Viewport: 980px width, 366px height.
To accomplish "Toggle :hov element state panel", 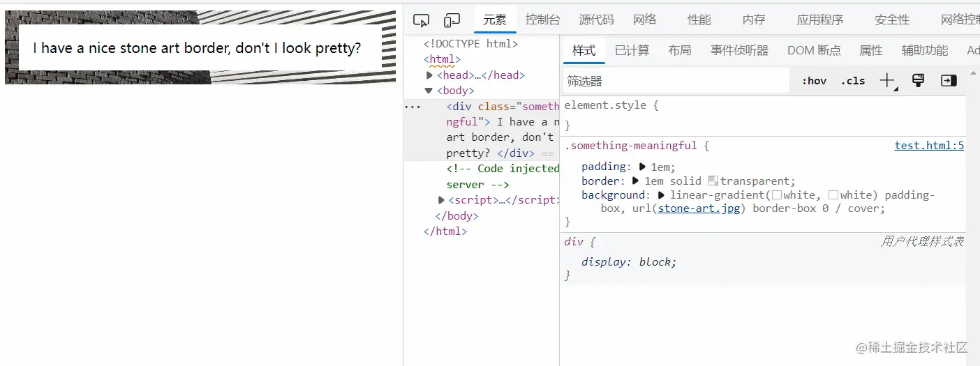I will pos(814,81).
